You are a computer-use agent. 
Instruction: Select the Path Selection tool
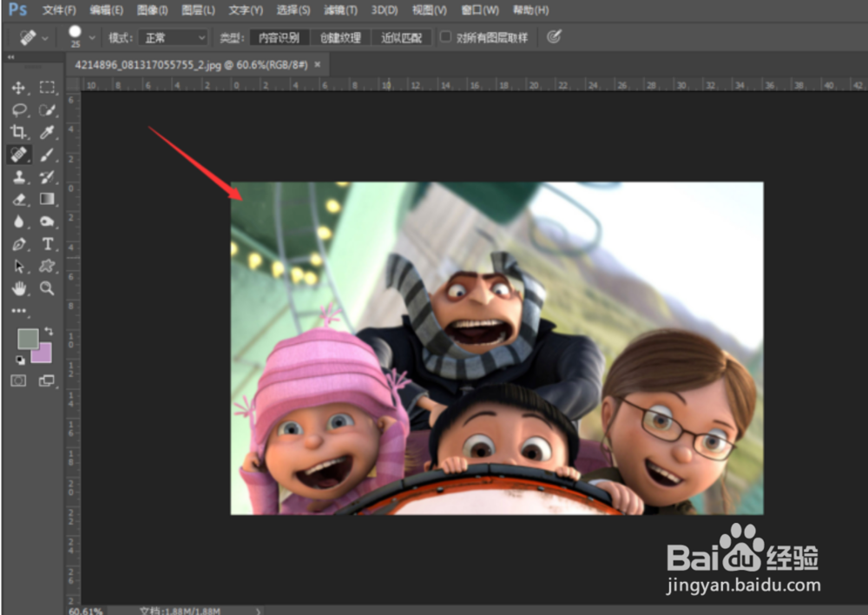[19, 266]
